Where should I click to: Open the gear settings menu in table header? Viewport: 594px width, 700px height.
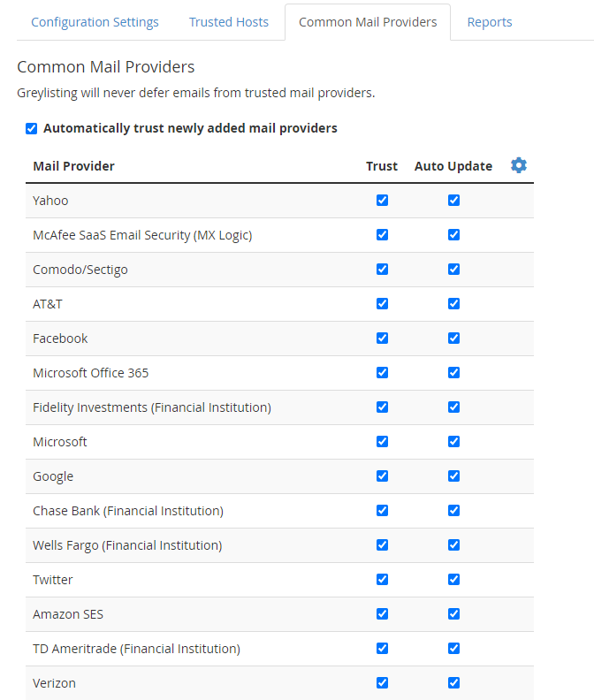click(519, 165)
